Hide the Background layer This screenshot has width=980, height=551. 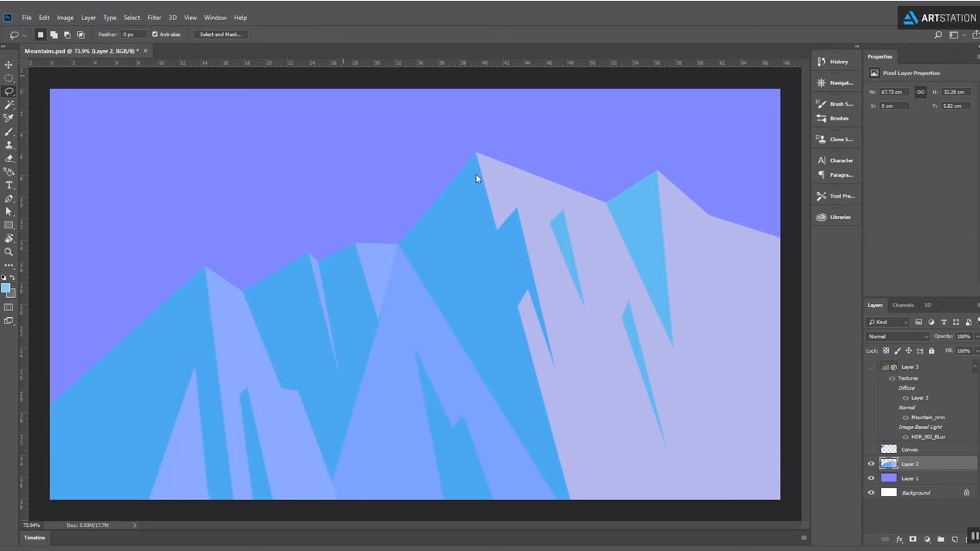tap(871, 492)
